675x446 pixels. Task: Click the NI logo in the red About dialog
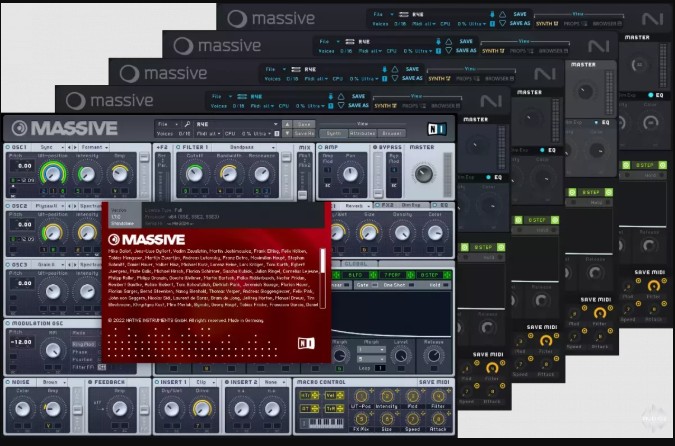[306, 343]
